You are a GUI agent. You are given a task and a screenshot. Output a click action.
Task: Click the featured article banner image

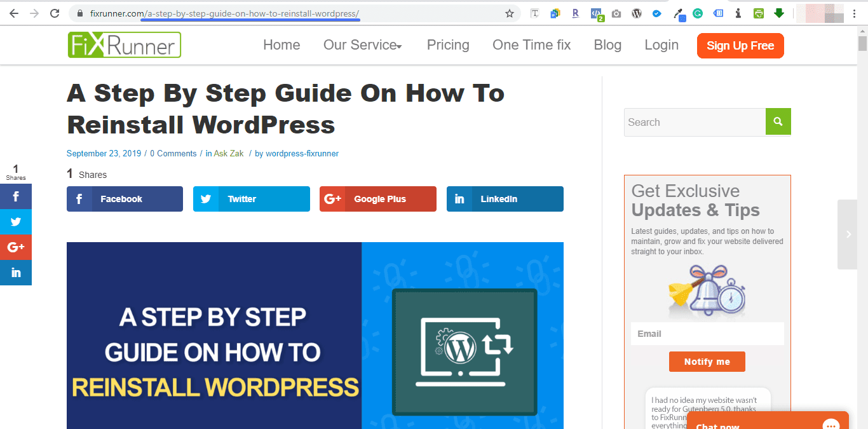click(x=315, y=336)
